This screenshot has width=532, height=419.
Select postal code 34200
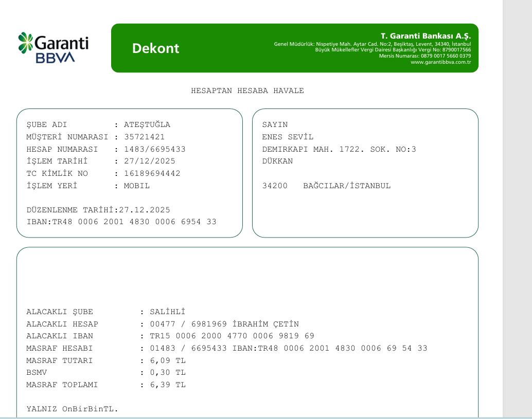point(275,186)
